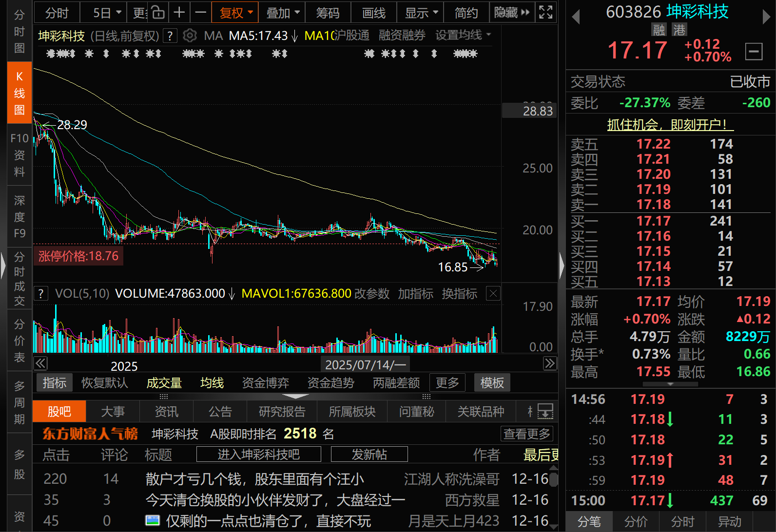Open the image attachment icon on third post

pyautogui.click(x=153, y=521)
